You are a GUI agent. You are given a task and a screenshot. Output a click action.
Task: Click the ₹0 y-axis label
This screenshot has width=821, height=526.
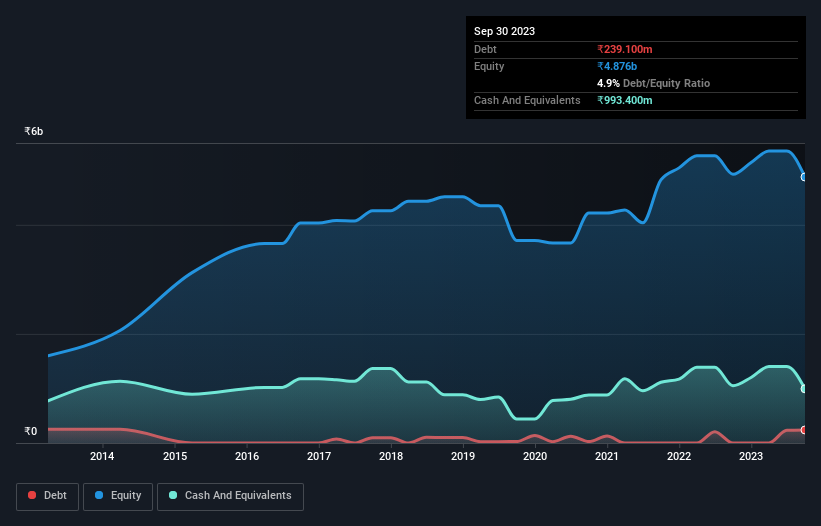point(31,431)
